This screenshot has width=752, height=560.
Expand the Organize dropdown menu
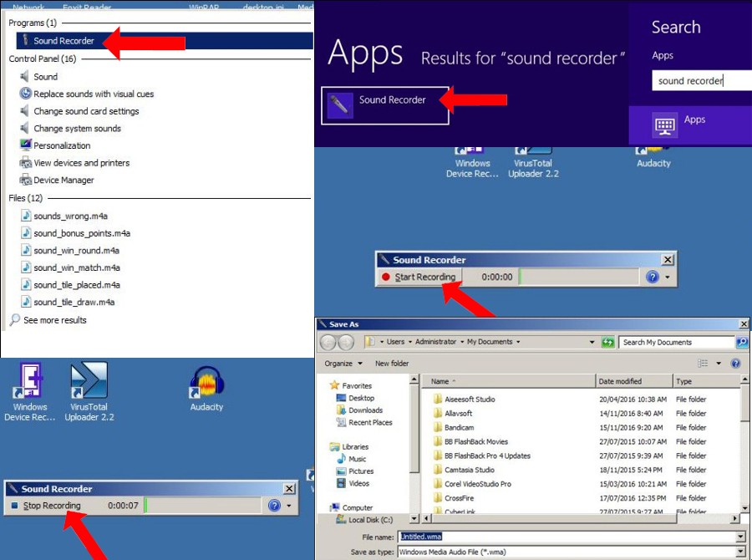point(343,364)
